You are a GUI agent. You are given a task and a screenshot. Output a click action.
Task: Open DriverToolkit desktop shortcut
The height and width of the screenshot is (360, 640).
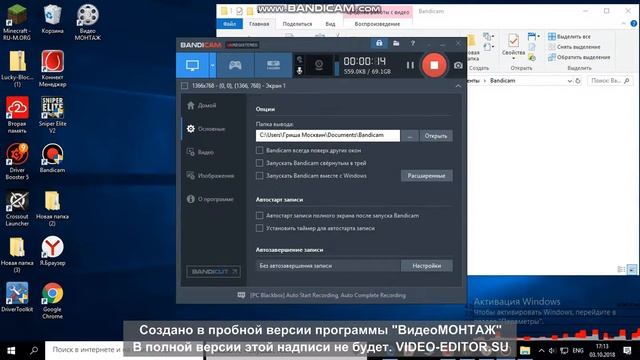click(17, 298)
